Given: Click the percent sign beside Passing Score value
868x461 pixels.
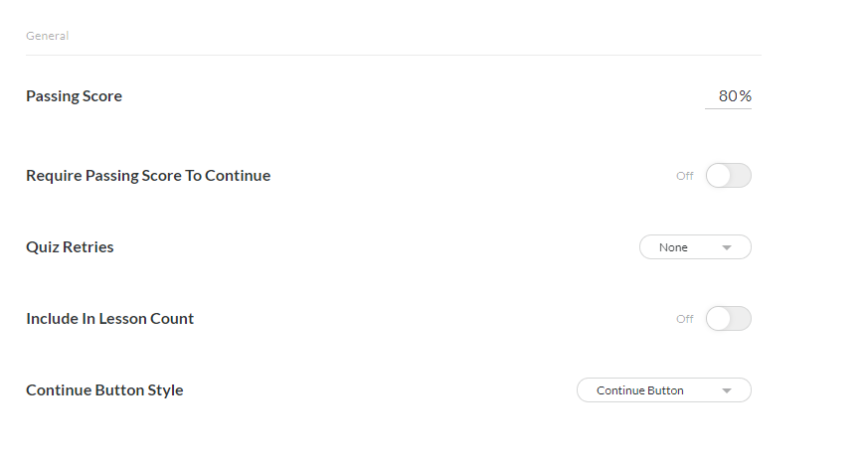Looking at the screenshot, I should point(746,96).
